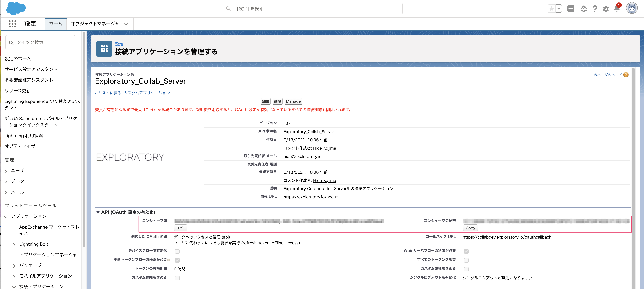
Task: Click the page help orange question icon
Action: 626,75
